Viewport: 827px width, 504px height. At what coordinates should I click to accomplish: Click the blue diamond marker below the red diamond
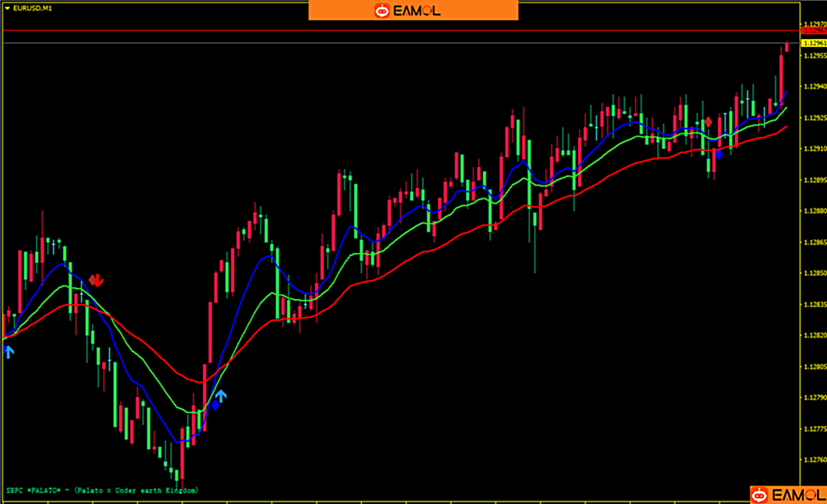[x=719, y=154]
